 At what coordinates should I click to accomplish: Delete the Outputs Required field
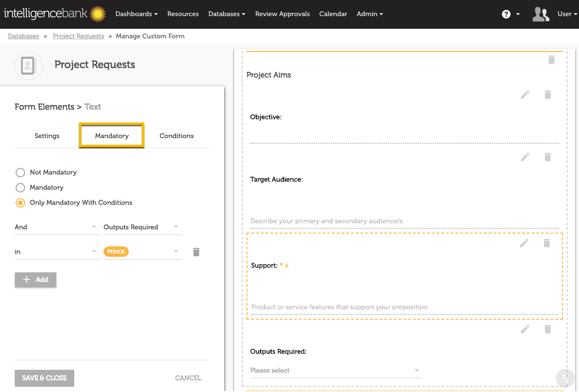[548, 329]
